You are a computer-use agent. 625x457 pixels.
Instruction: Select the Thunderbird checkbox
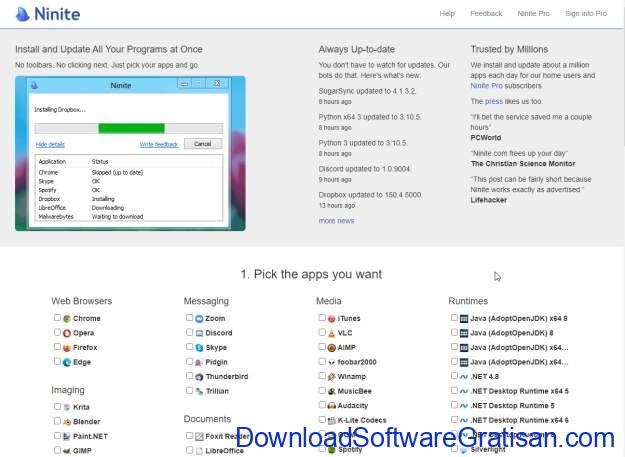pyautogui.click(x=190, y=376)
